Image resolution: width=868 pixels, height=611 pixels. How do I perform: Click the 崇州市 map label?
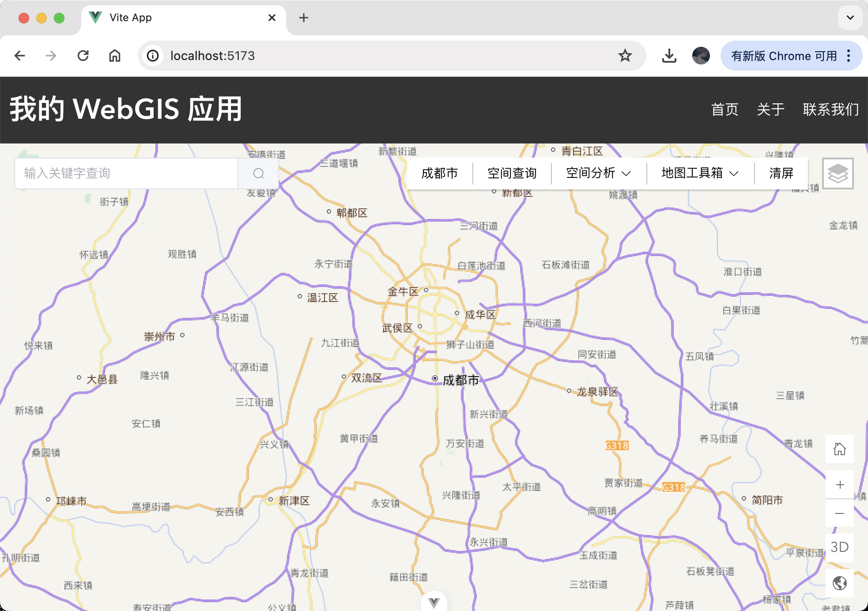coord(159,336)
